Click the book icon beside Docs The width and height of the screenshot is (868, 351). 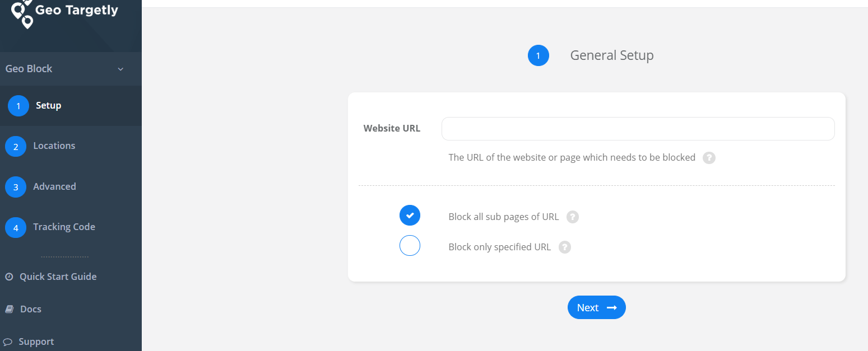click(x=9, y=309)
